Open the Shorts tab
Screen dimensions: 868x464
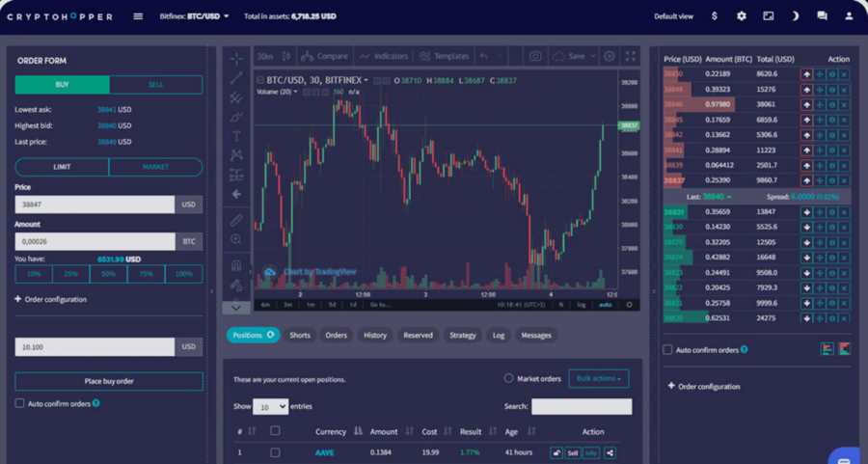(x=300, y=335)
